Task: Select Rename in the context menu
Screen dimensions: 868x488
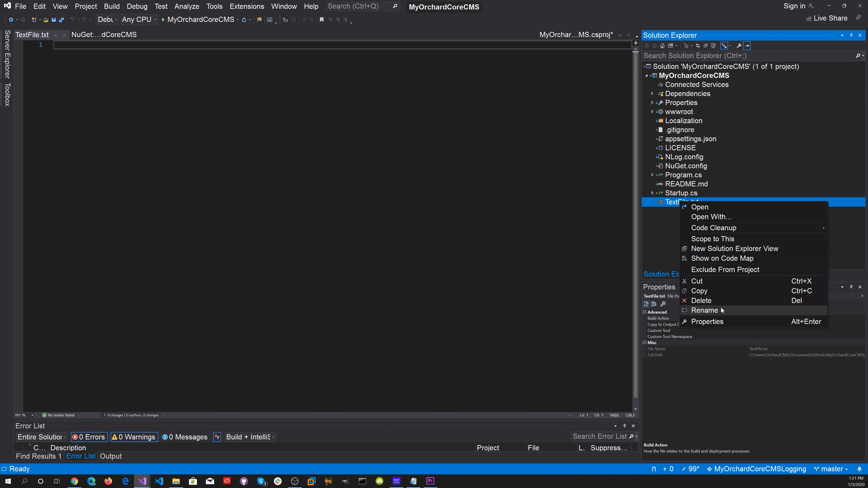Action: (x=753, y=310)
